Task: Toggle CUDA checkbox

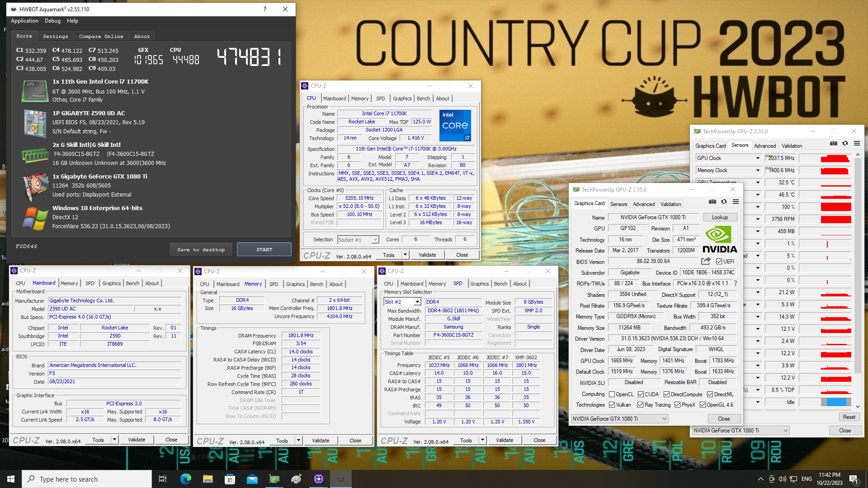Action: [641, 394]
